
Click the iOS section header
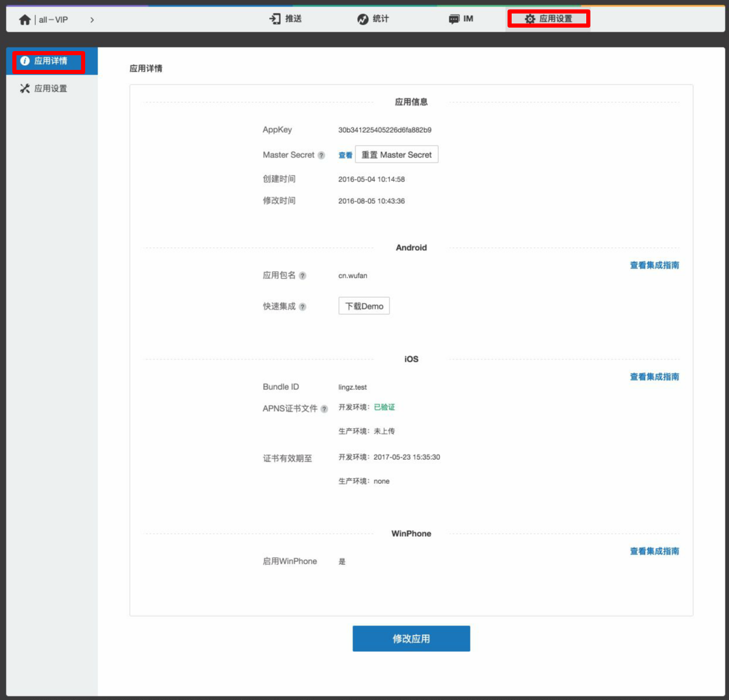tap(411, 359)
